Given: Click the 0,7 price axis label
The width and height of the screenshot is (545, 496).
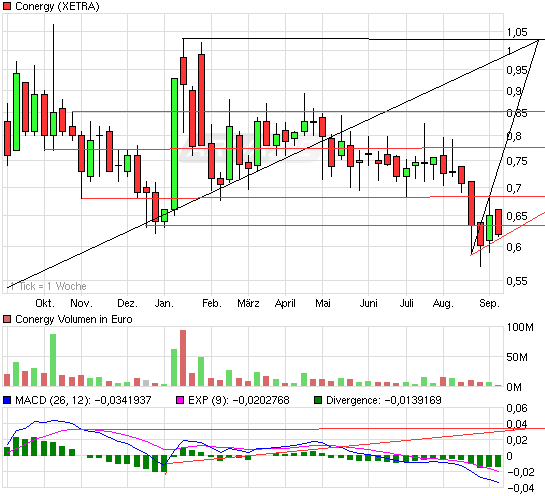Looking at the screenshot, I should pos(514,188).
